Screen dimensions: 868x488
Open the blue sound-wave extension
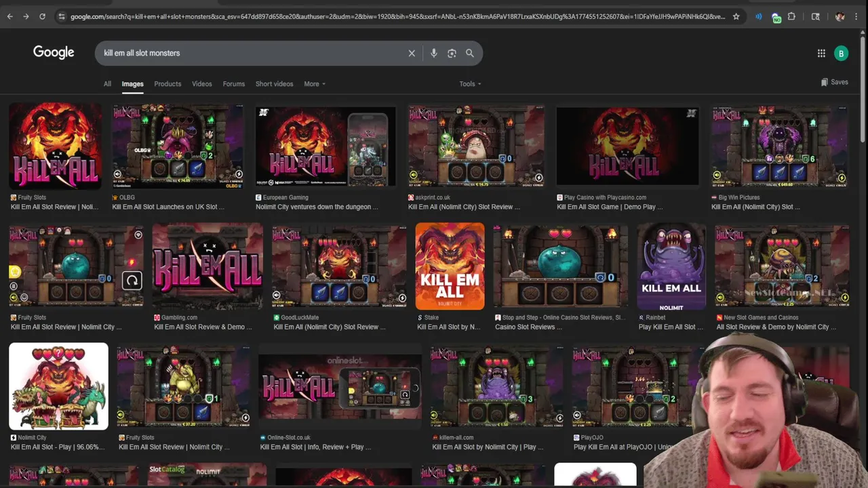(759, 16)
